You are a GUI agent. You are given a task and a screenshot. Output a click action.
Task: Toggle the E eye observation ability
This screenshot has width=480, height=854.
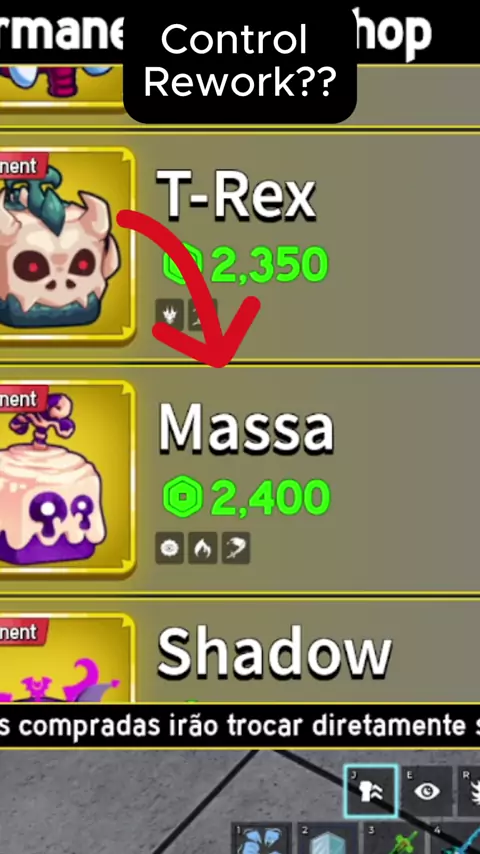(427, 791)
